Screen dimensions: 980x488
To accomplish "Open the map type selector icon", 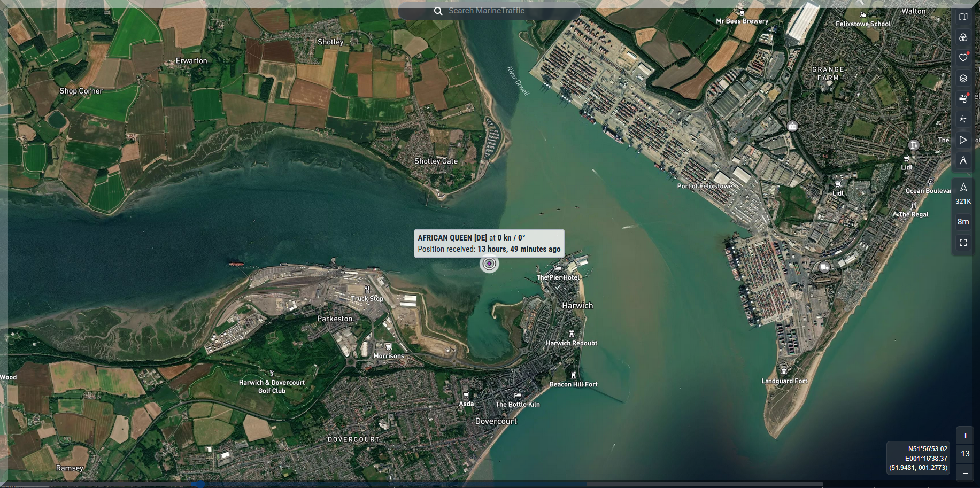I will pyautogui.click(x=963, y=17).
